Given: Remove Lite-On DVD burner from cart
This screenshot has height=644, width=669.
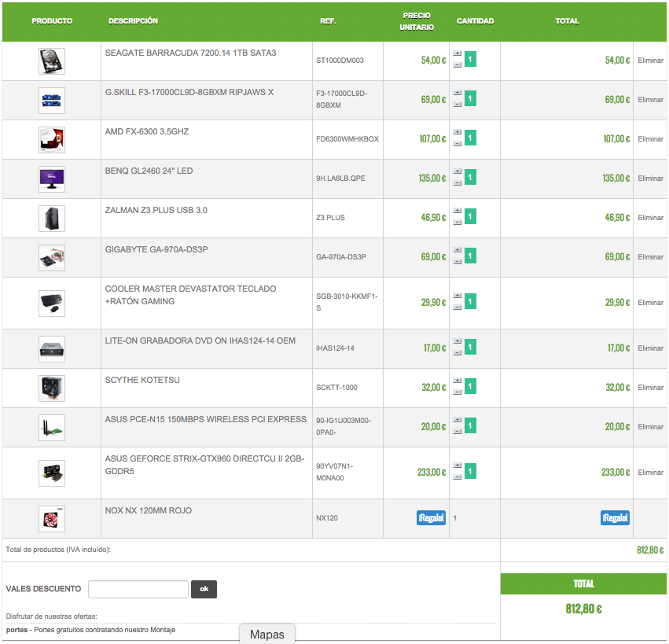Looking at the screenshot, I should coord(650,348).
